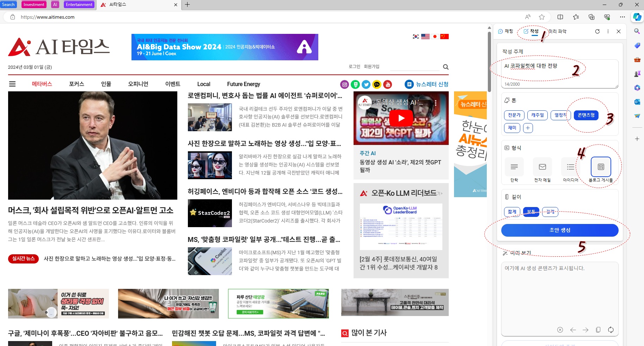The height and width of the screenshot is (346, 644).
Task: Open Favorites list icon in toolbar
Action: (576, 17)
